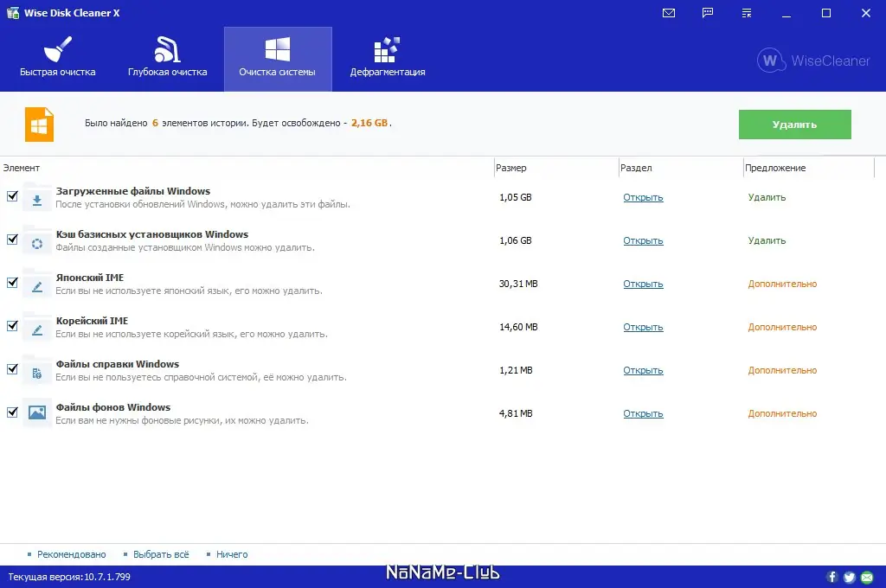Uncheck Файлы фонов Windows checkbox
Screen dimensions: 886x588
[x=12, y=412]
